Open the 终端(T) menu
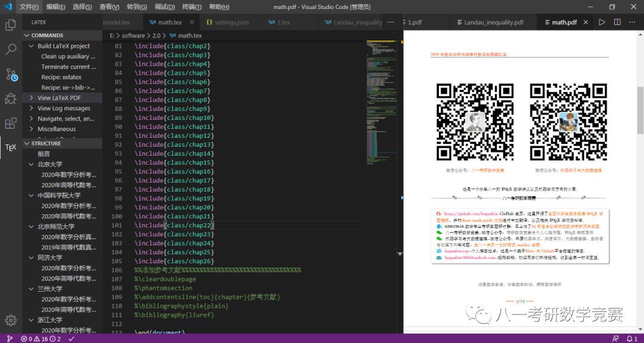 pos(191,7)
